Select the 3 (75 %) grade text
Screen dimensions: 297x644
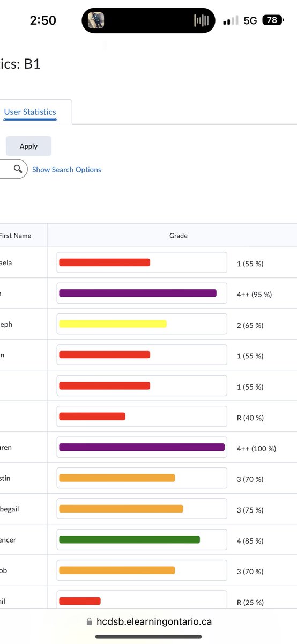click(250, 510)
